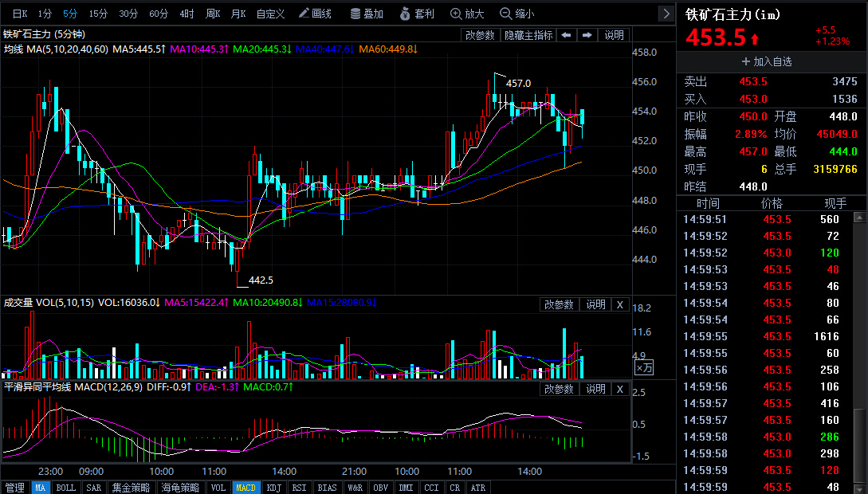Select 集金策略 indicator tab

tap(132, 488)
